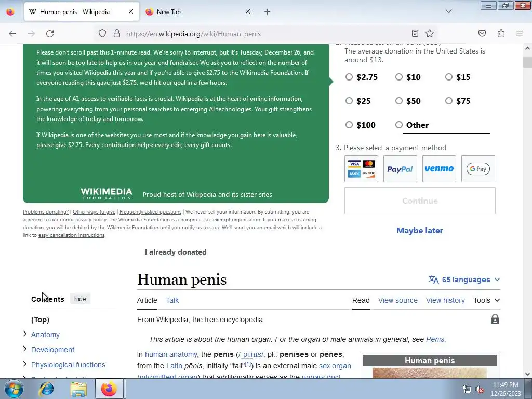Close the New Tab tab
532x399 pixels.
pyautogui.click(x=248, y=11)
